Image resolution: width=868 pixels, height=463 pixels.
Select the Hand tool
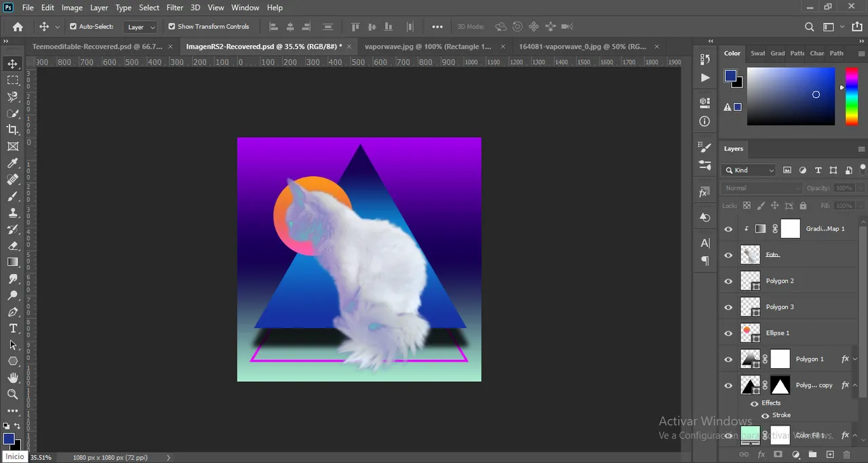[13, 378]
